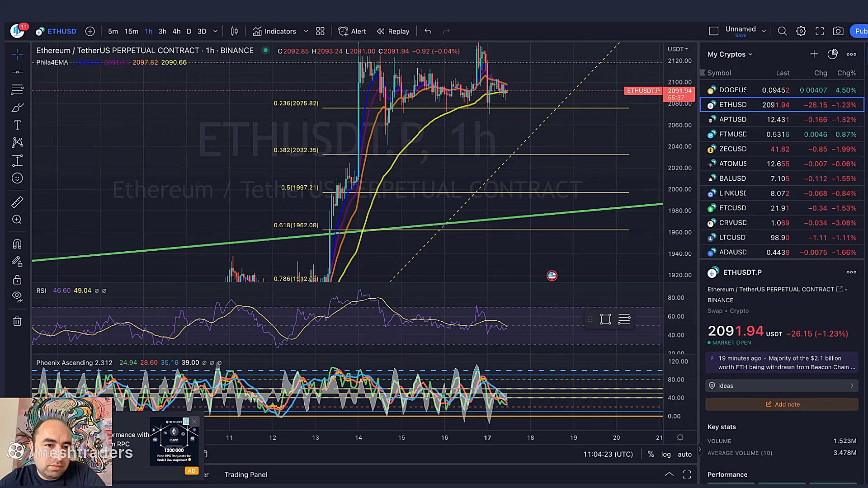Open the Trading Panel tab
Viewport: 868px width, 488px height.
point(246,474)
